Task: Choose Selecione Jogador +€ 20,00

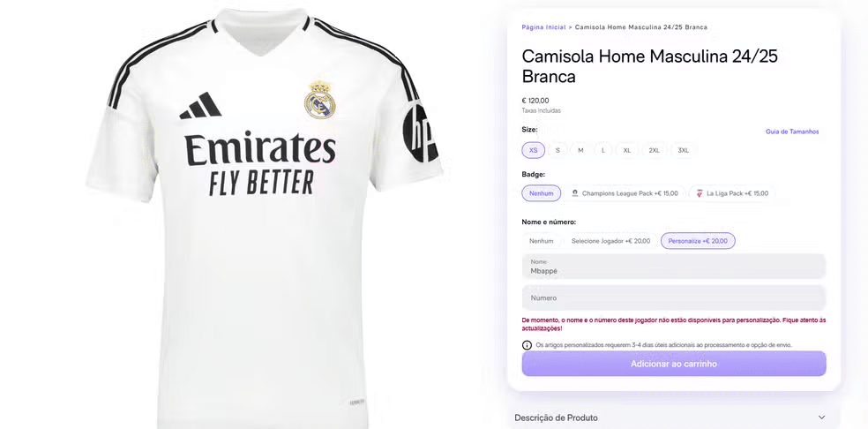Action: (x=610, y=241)
